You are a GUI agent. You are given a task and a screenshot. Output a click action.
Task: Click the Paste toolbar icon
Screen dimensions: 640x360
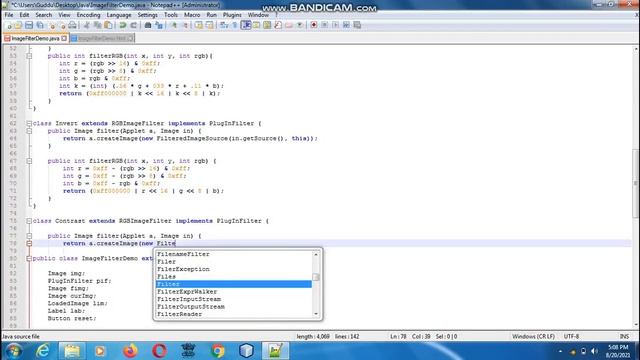(x=108, y=25)
